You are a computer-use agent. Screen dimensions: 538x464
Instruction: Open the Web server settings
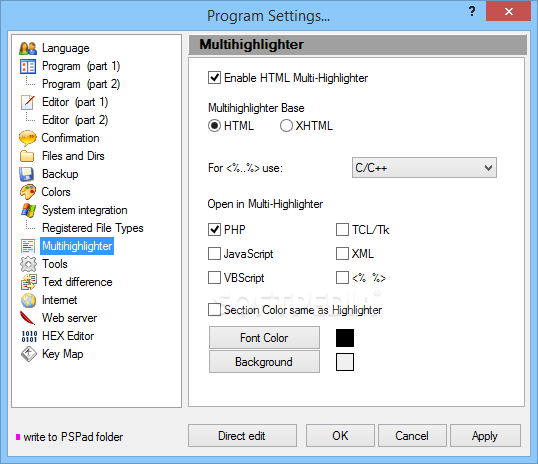point(69,318)
